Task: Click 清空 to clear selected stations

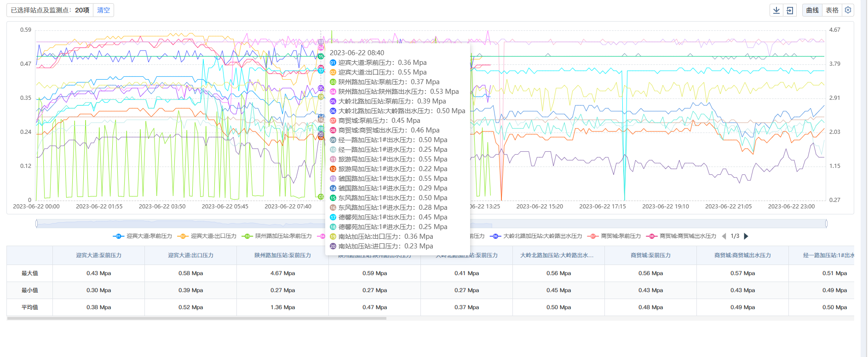Action: [103, 10]
